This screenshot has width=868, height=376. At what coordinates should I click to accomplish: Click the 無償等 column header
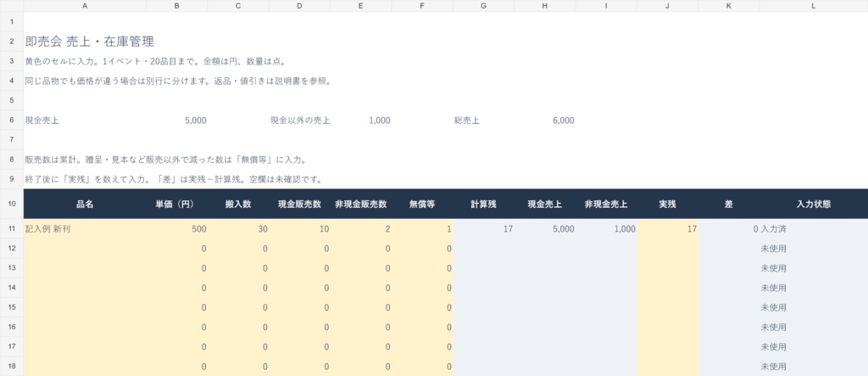click(422, 204)
